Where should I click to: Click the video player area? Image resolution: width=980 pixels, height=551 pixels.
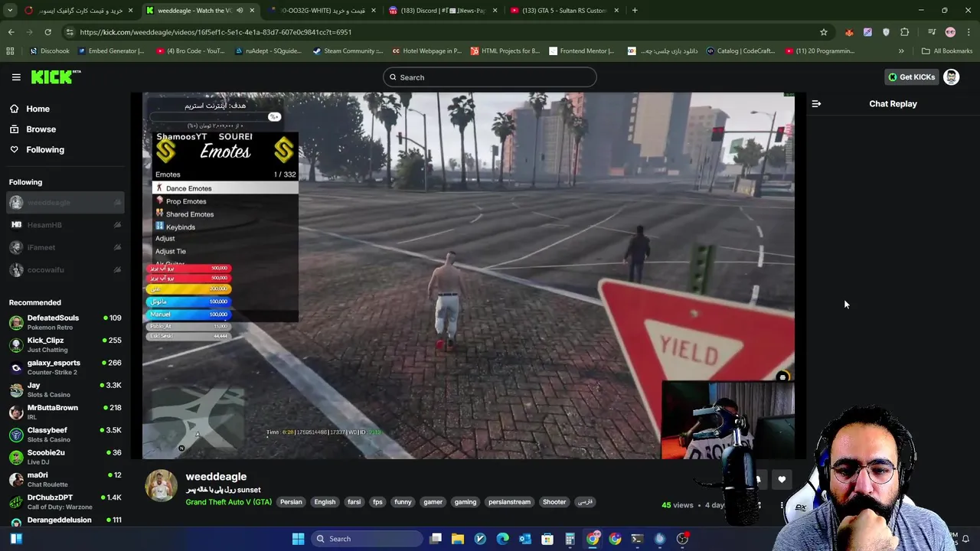(469, 275)
